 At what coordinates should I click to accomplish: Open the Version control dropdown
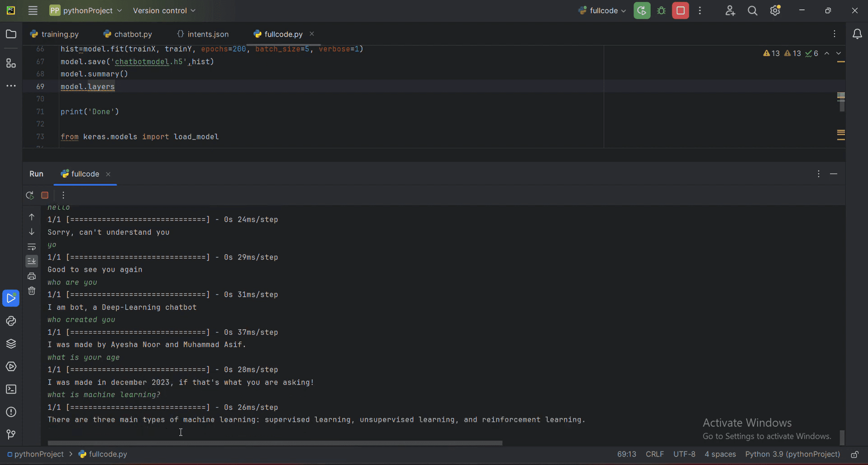164,11
